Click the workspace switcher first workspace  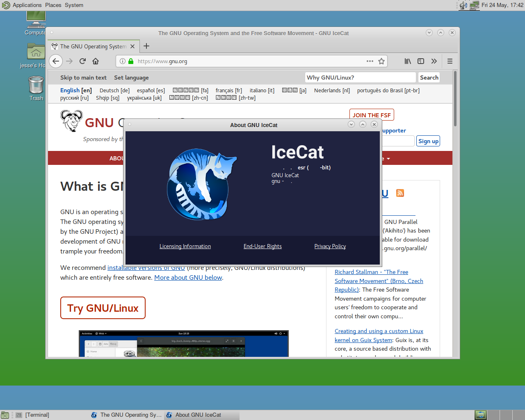[481, 415]
